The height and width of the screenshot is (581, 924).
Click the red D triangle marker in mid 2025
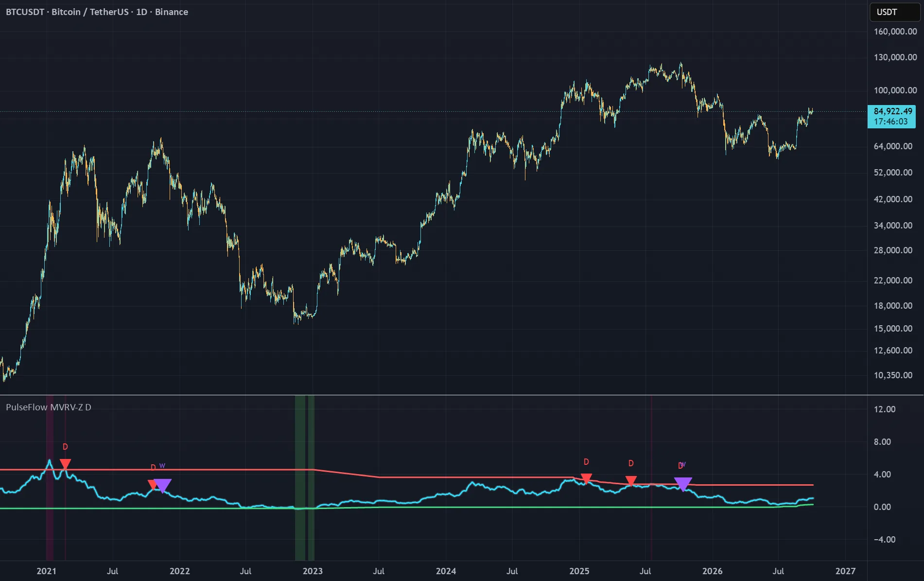click(x=631, y=481)
